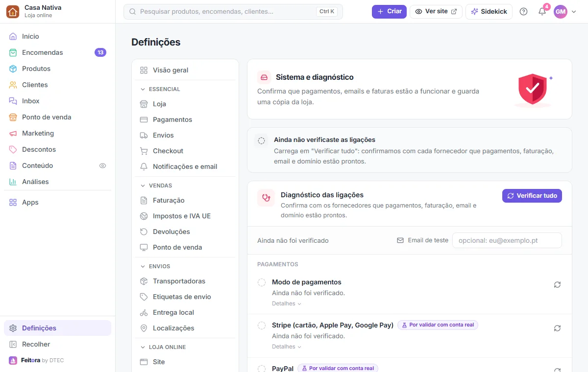
Task: Open Ponto de venda in main sidebar
Action: pyautogui.click(x=57, y=117)
